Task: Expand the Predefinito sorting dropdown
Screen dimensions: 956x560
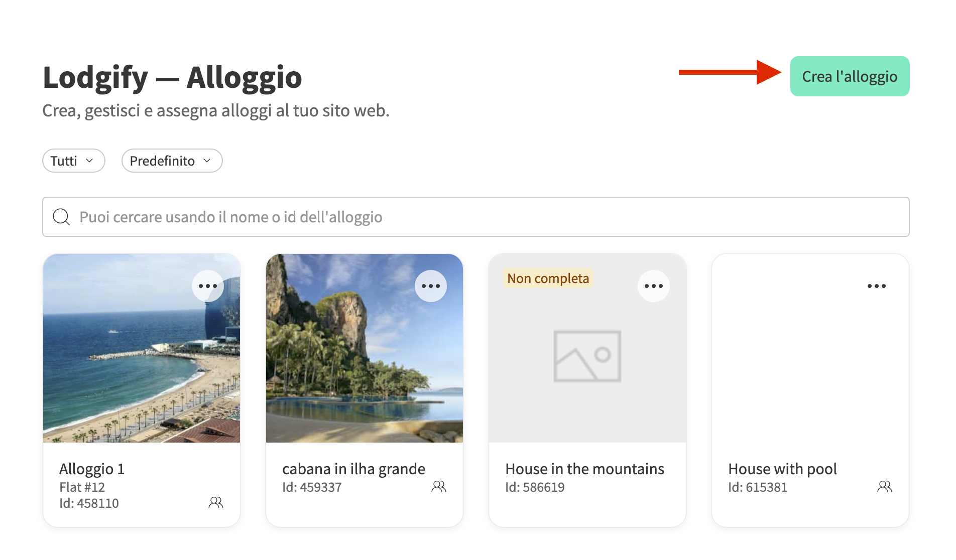Action: tap(172, 161)
